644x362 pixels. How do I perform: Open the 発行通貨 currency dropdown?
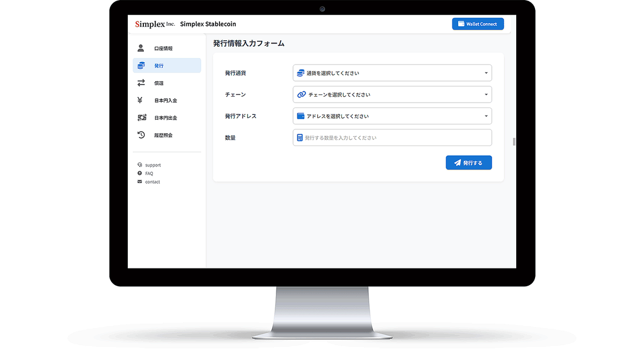click(x=392, y=73)
